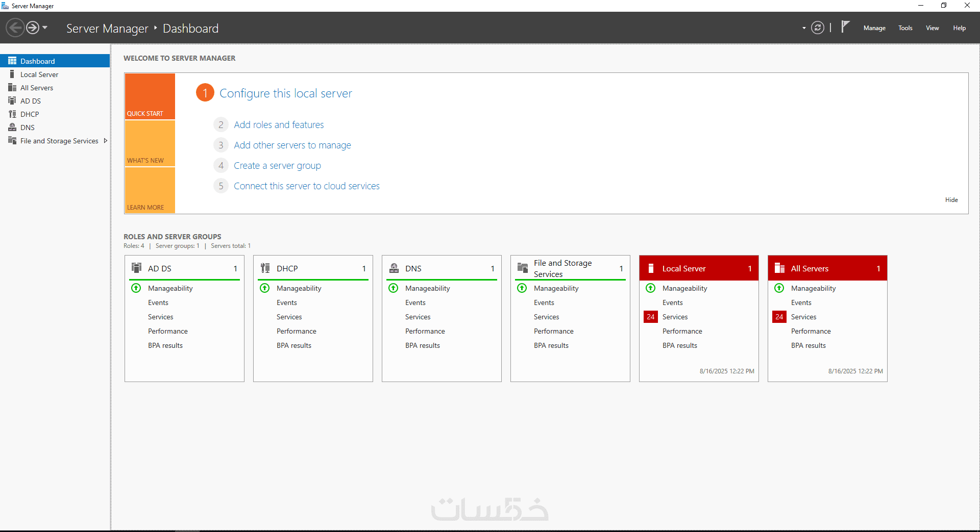Image resolution: width=980 pixels, height=532 pixels.
Task: Click the Local Server tile icon
Action: click(651, 268)
